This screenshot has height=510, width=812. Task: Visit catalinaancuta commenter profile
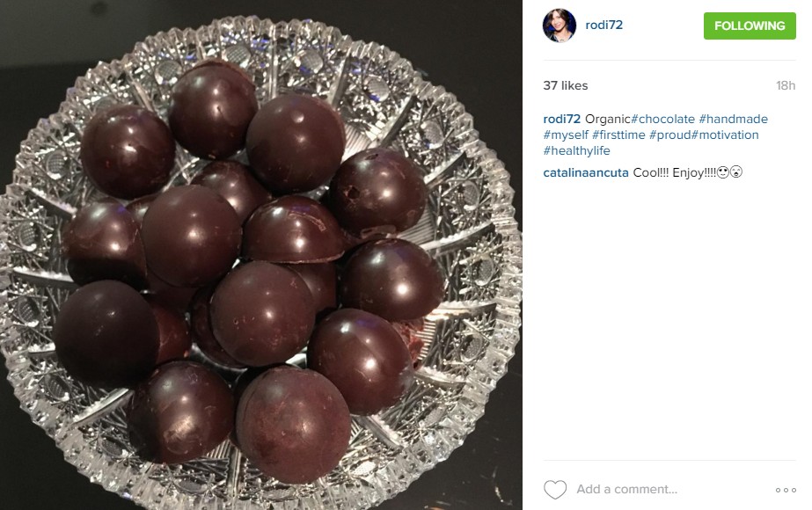586,173
